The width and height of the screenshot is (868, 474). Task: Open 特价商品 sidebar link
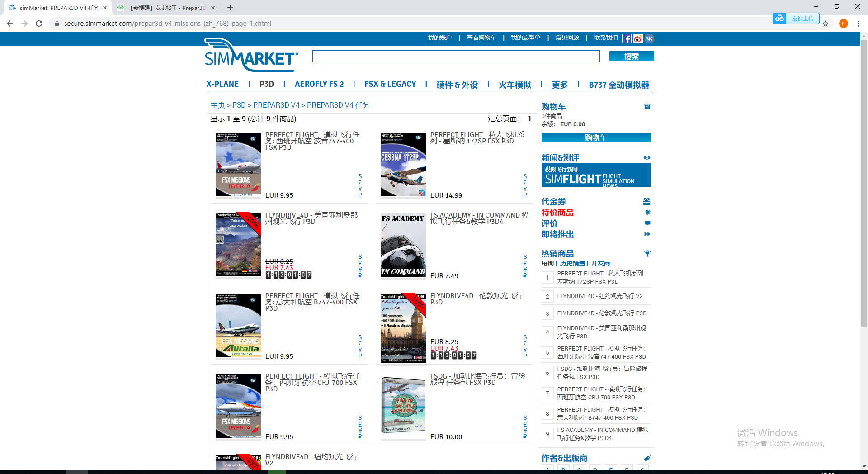pos(557,213)
